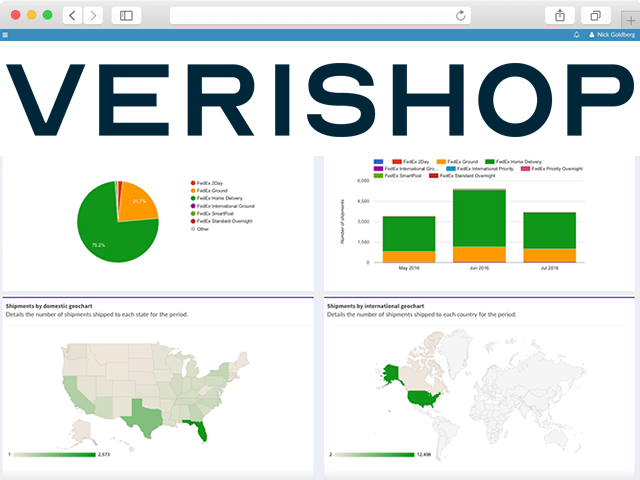Open the hamburger menu in blue bar

point(5,34)
